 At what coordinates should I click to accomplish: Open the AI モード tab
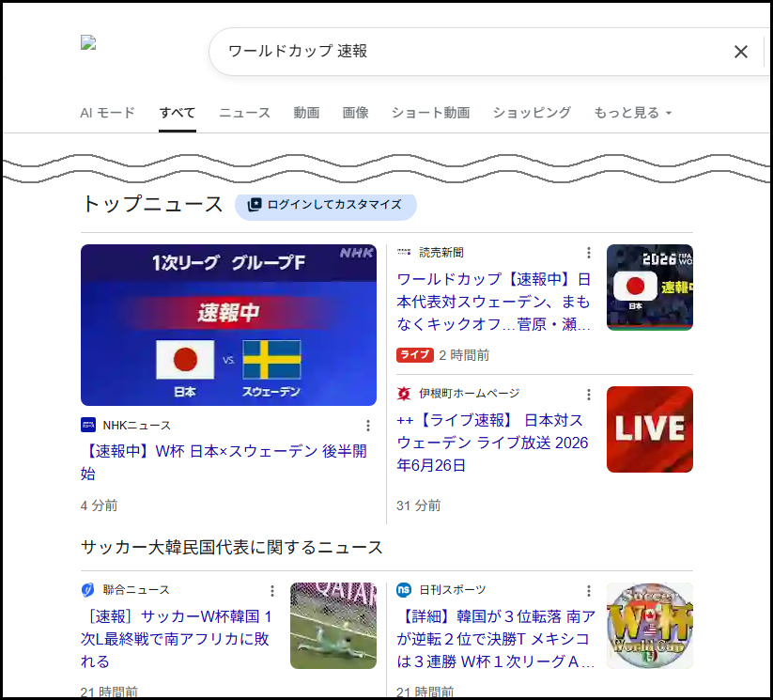point(107,113)
